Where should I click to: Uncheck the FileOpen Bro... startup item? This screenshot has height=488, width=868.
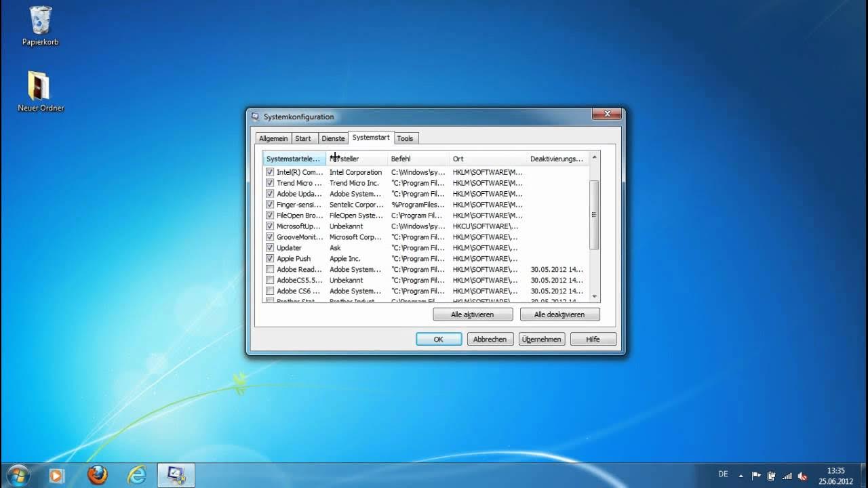click(x=270, y=216)
